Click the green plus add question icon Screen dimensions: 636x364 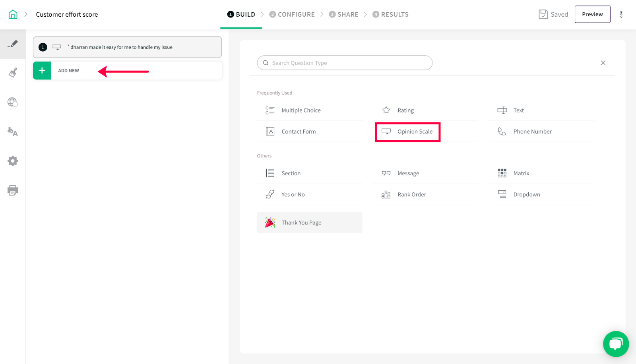(42, 71)
